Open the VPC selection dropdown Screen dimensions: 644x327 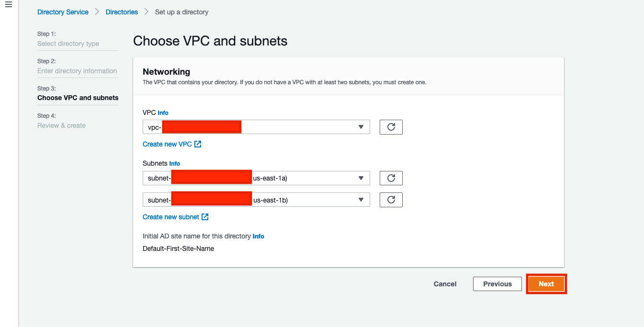click(x=256, y=127)
